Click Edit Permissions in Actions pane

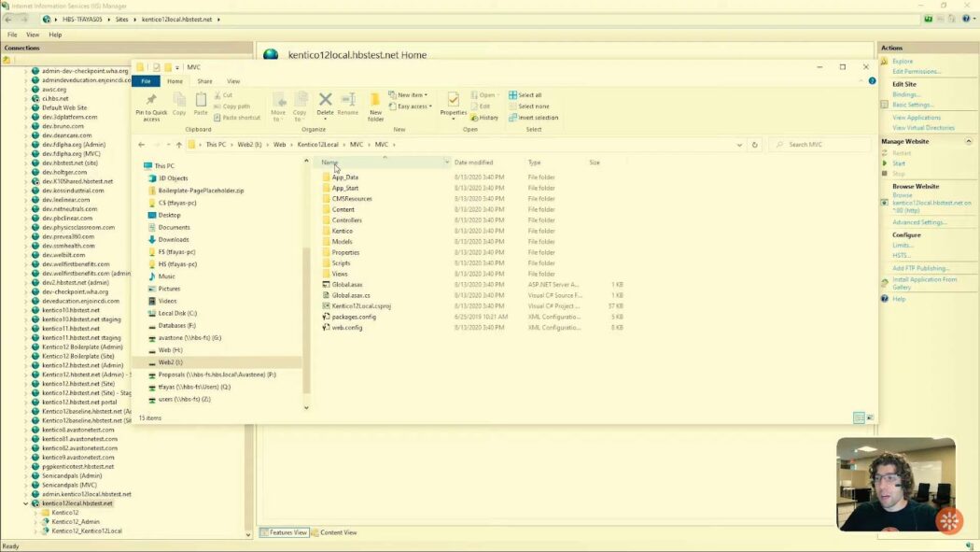917,71
